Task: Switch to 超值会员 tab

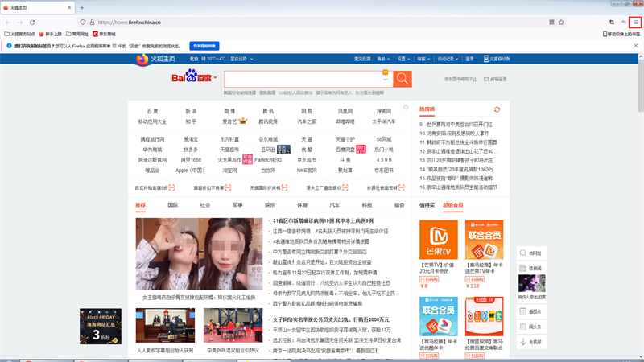Action: [453, 205]
